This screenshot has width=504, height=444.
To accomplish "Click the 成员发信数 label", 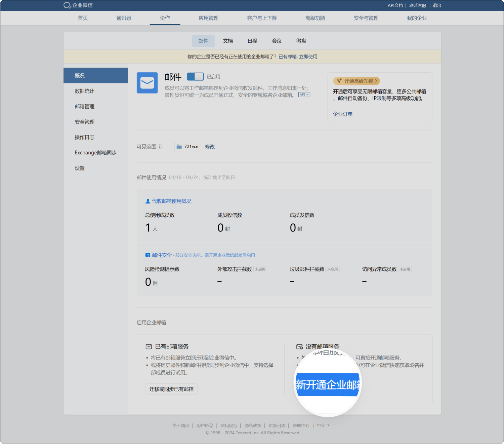I will (302, 215).
